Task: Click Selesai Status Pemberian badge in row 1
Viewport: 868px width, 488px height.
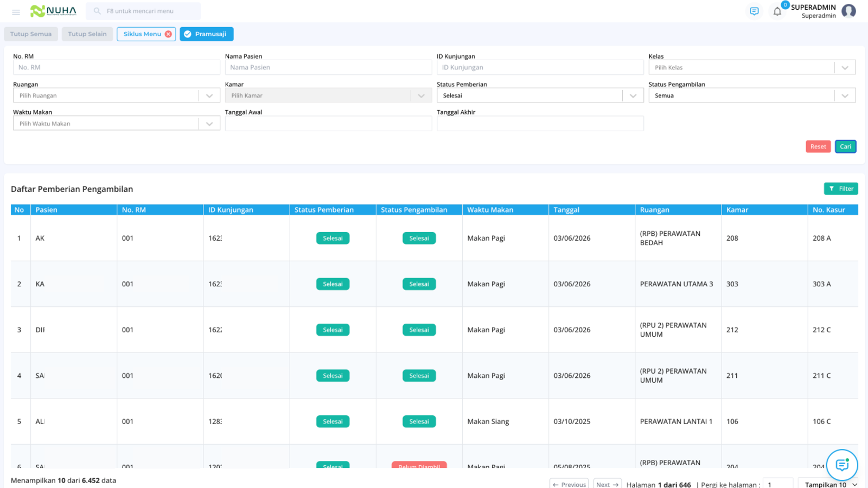Action: click(x=333, y=238)
